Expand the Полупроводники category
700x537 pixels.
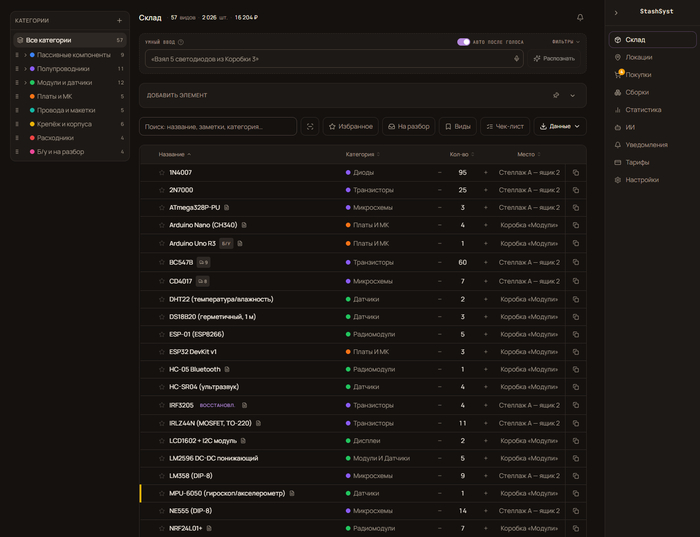(x=25, y=69)
